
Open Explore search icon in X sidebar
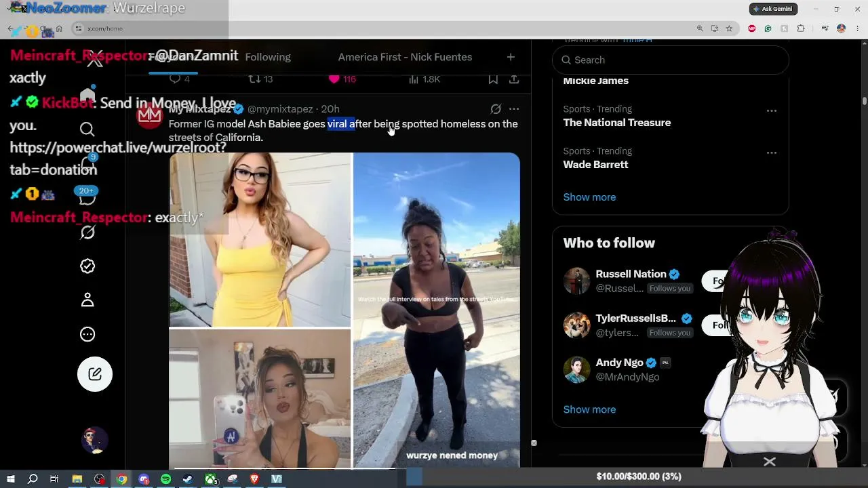click(87, 129)
